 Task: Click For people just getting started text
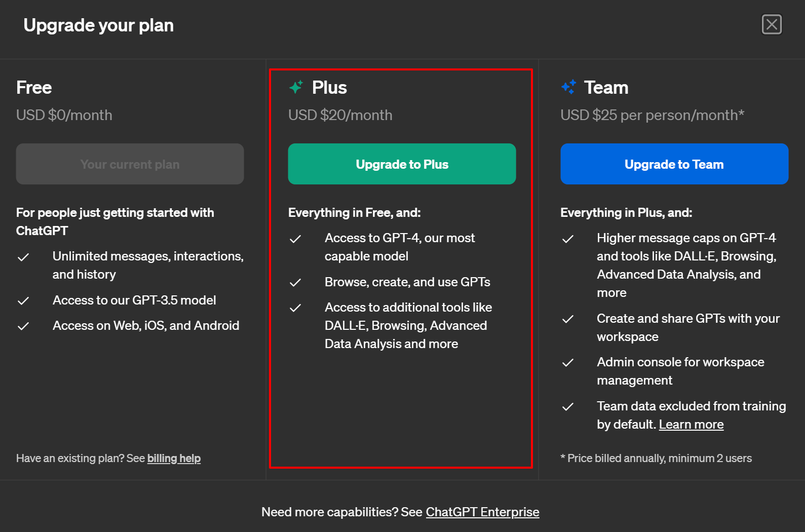[115, 221]
